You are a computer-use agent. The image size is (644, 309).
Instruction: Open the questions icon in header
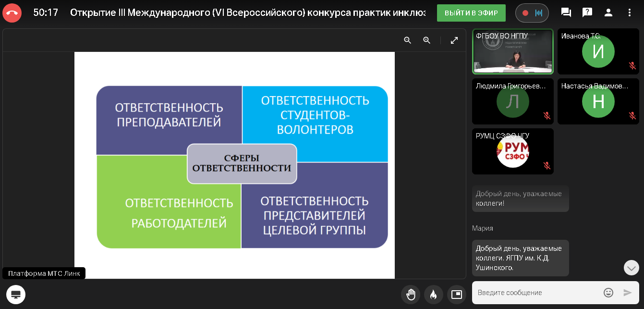(x=587, y=13)
